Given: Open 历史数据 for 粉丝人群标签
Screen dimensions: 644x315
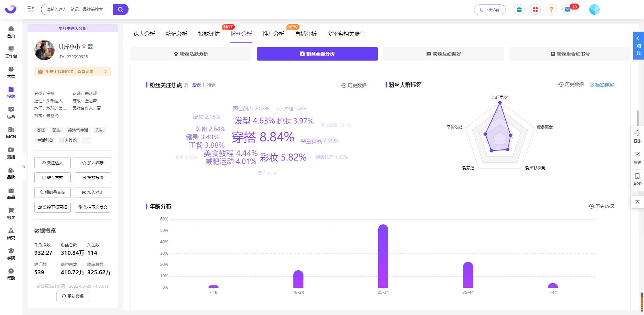Looking at the screenshot, I should (571, 84).
